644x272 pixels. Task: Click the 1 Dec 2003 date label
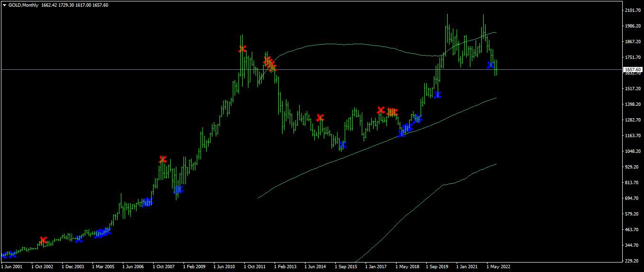pyautogui.click(x=73, y=267)
